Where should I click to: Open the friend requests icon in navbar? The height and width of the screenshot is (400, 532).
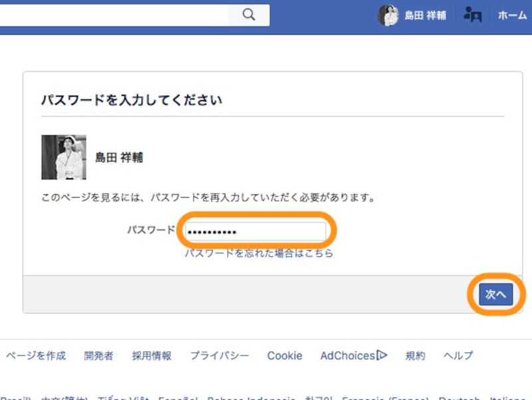[x=472, y=14]
